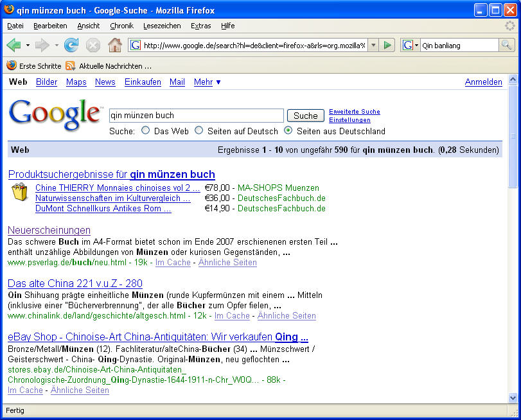Click the RSS feed icon for Aktuelle Nachrichten
Image resolution: width=521 pixels, height=420 pixels.
70,66
